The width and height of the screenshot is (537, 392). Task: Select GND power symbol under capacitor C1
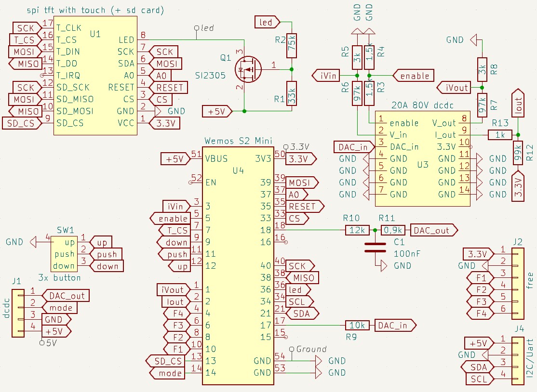(x=384, y=266)
